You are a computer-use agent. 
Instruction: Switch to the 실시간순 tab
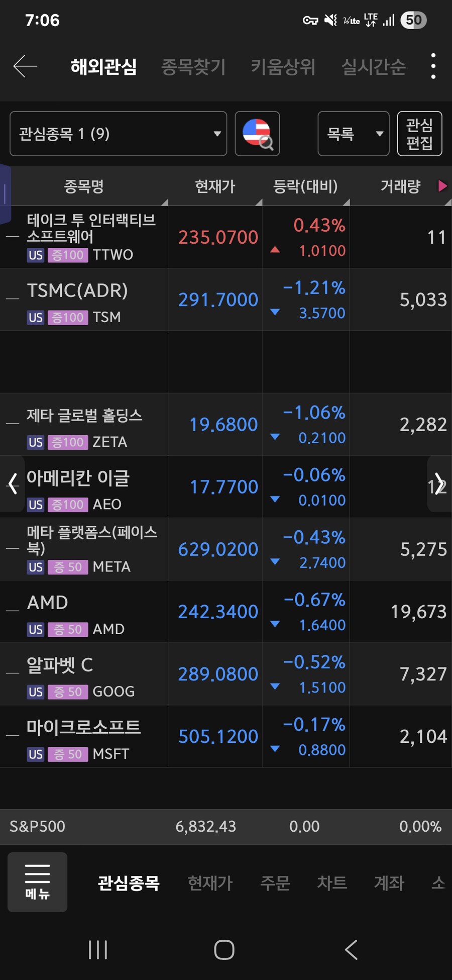[374, 66]
